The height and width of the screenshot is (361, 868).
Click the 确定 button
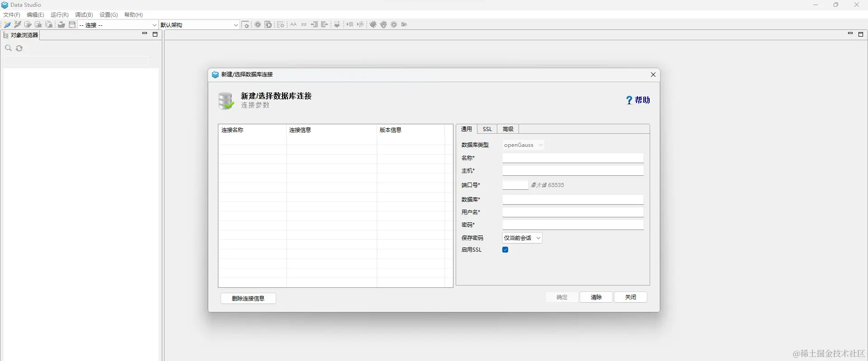(562, 297)
